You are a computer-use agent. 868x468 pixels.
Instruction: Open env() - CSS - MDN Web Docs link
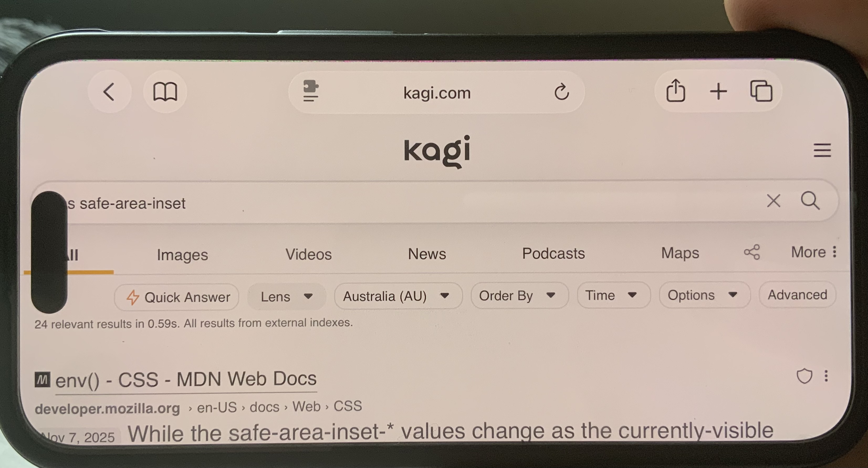click(186, 379)
